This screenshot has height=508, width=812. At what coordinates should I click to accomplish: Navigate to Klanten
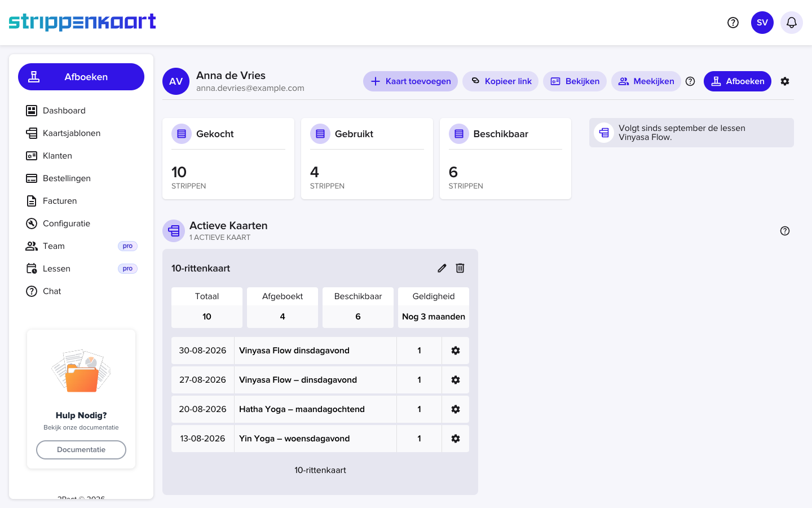tap(81, 156)
